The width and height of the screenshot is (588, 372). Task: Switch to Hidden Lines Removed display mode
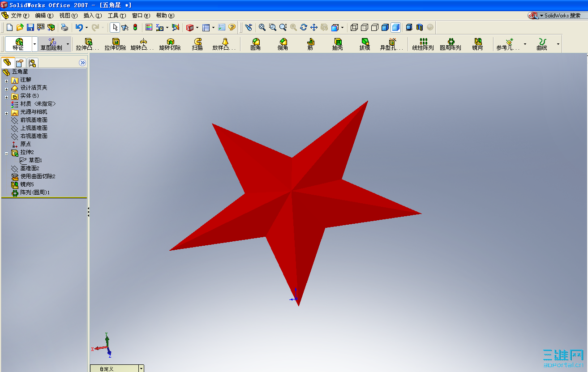click(375, 27)
